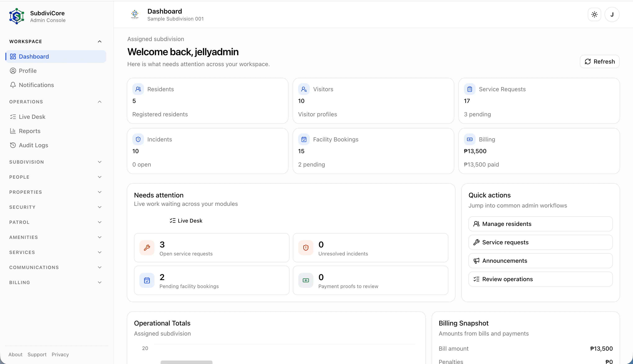Open Reports from the sidebar
The width and height of the screenshot is (633, 364).
click(x=56, y=131)
